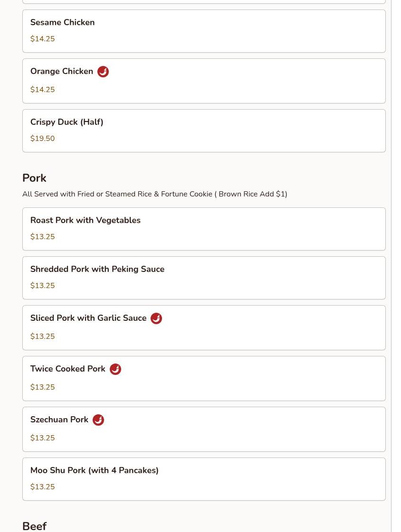The image size is (401, 532).
Task: Click the Pork section rice and fortune cookie note
Action: pos(154,194)
